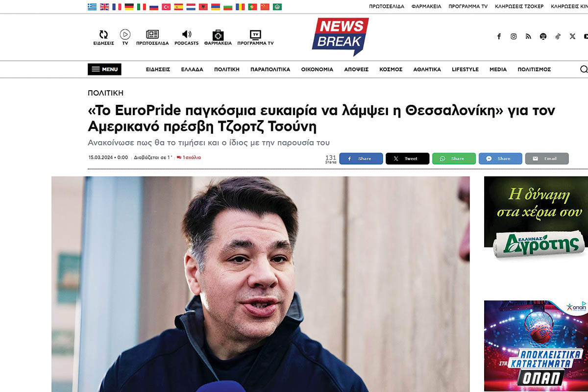The width and height of the screenshot is (588, 392).
Task: Select ΟΙΚΟΝΟΜΙΑ in the navigation bar
Action: (317, 70)
